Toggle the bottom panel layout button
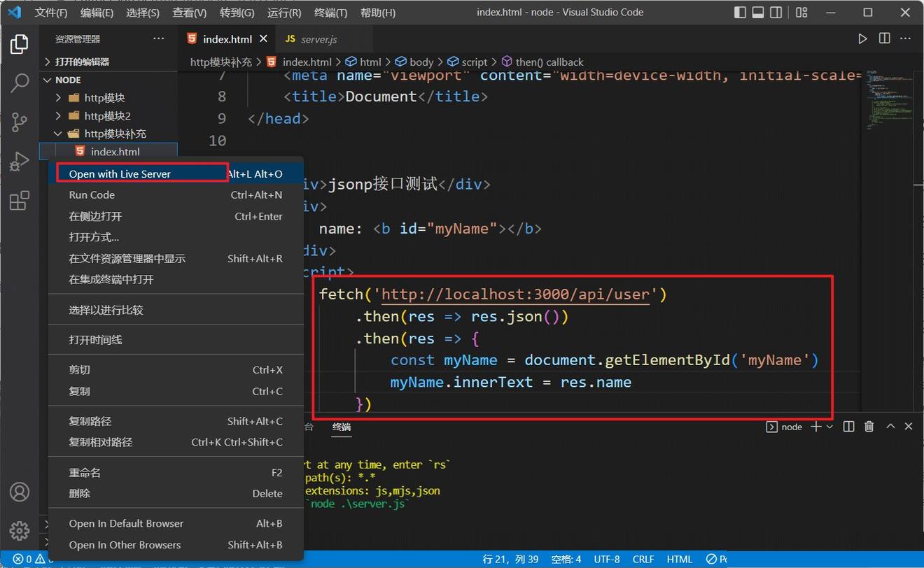The image size is (924, 568). (x=758, y=13)
